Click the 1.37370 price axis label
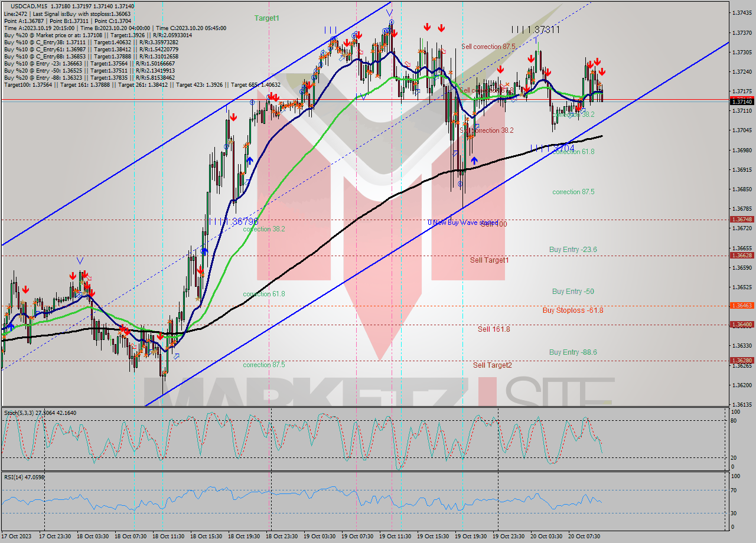The height and width of the screenshot is (543, 756). click(742, 32)
